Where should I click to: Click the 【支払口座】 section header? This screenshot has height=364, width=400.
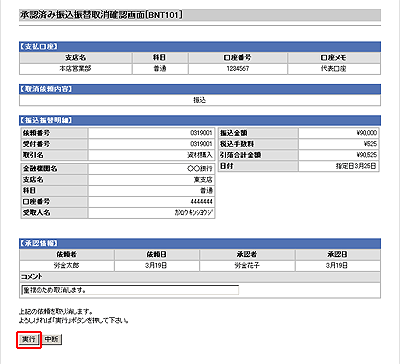pos(200,47)
